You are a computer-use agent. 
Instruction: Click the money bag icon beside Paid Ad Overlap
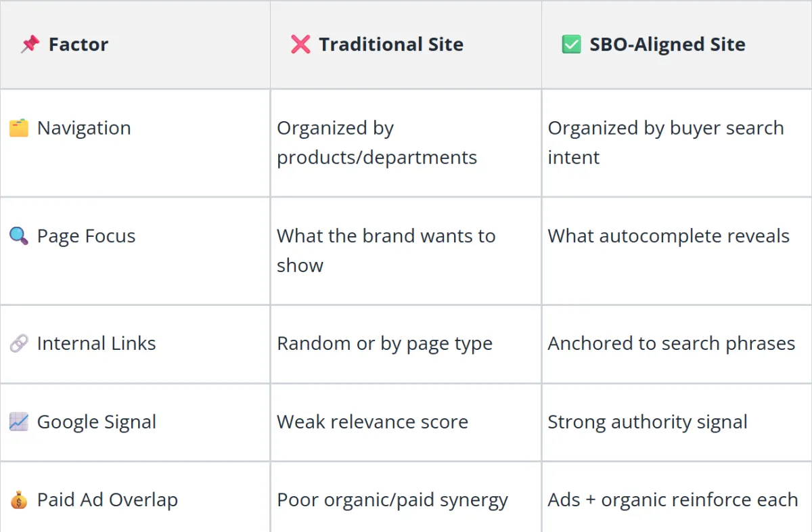point(19,501)
